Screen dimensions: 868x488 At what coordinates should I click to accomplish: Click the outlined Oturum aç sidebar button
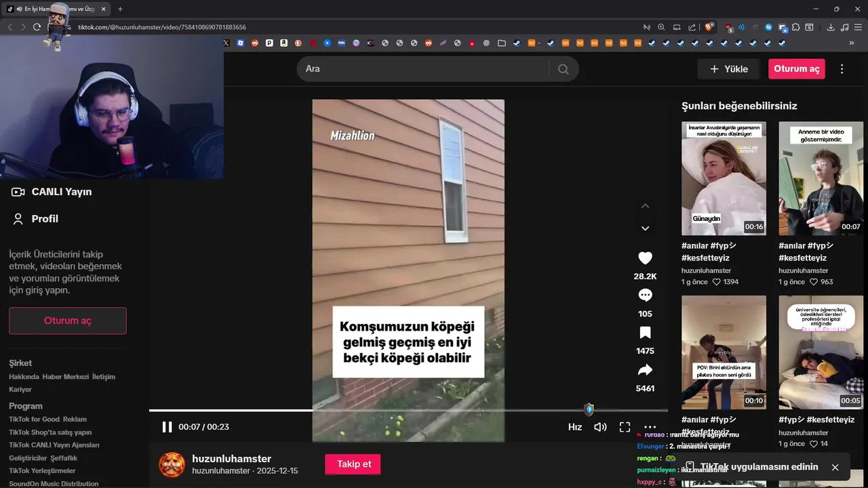(68, 321)
